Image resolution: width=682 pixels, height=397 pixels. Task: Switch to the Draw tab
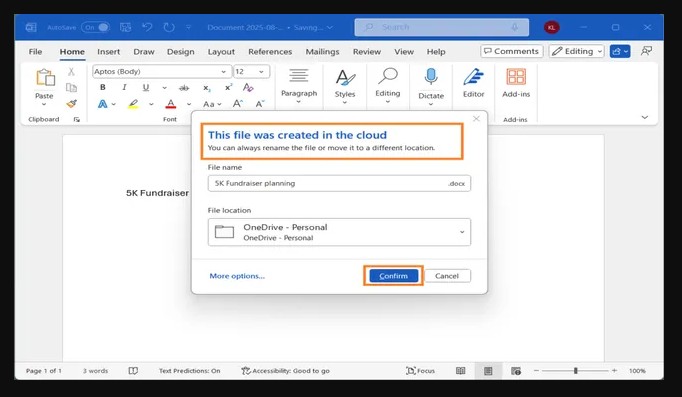(x=144, y=52)
